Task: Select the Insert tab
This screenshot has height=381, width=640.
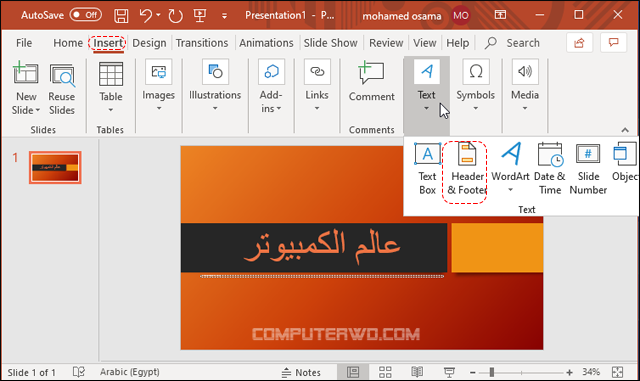Action: (108, 43)
